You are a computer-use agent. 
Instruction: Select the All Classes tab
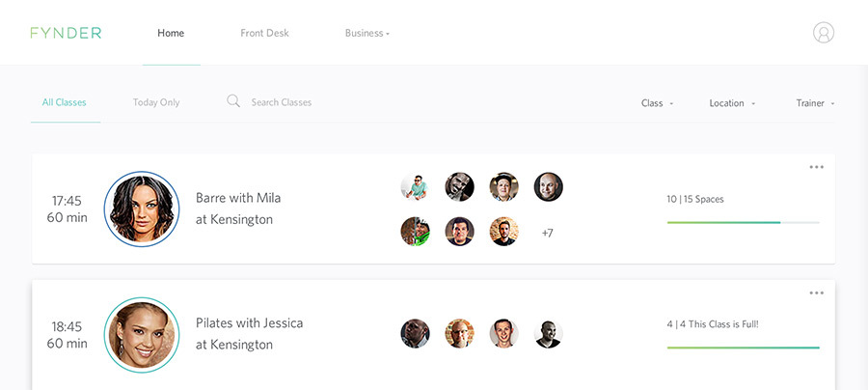(x=65, y=102)
